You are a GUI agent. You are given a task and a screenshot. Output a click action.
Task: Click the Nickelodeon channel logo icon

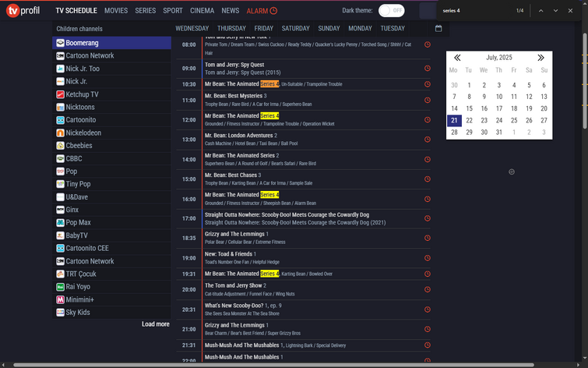coord(60,133)
